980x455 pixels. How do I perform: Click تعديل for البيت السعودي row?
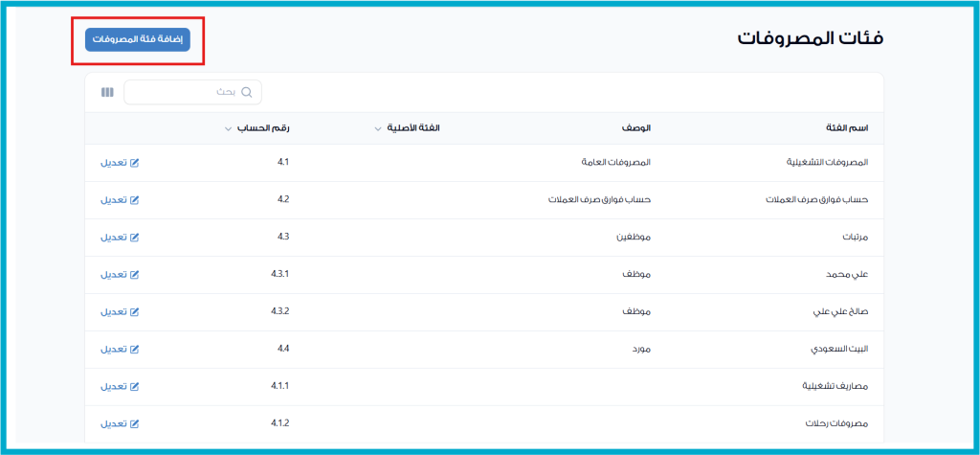pyautogui.click(x=120, y=350)
